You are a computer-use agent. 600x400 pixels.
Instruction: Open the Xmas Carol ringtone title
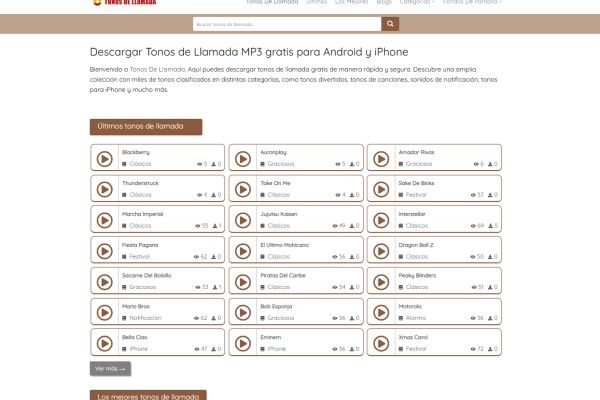413,337
